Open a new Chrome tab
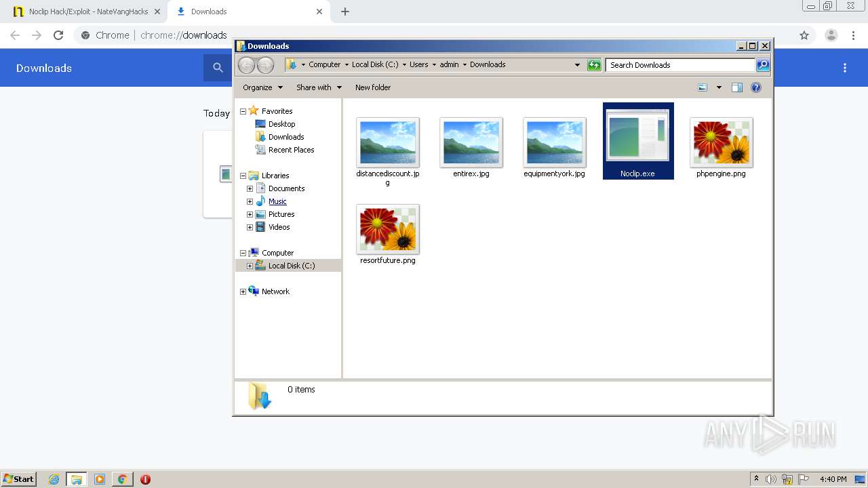Image resolution: width=868 pixels, height=488 pixels. (345, 12)
